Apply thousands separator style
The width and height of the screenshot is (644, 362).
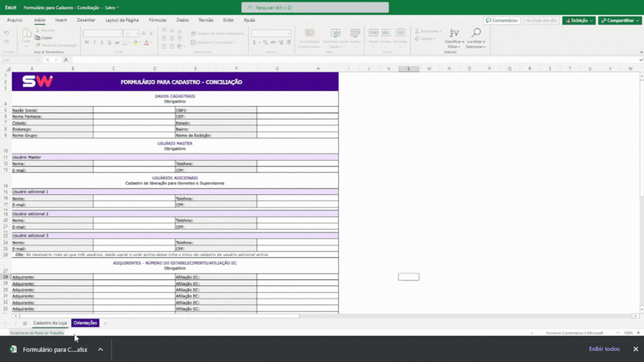coord(273,43)
